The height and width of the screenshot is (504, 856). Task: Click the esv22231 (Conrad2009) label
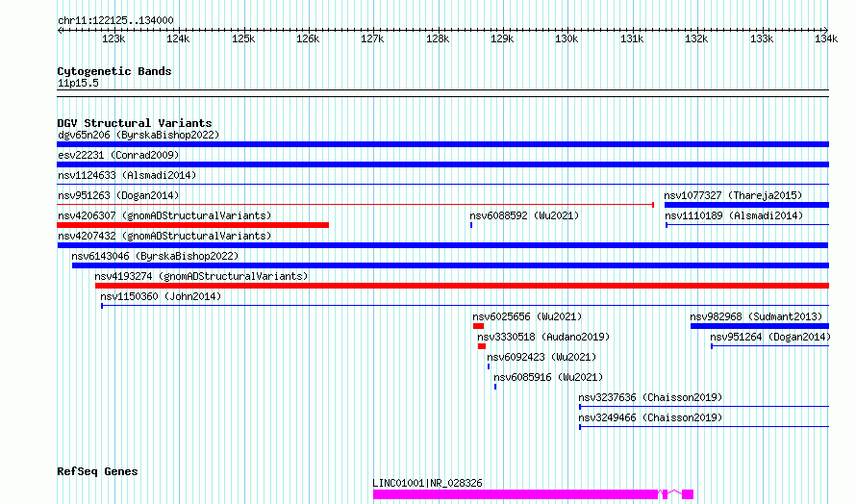(x=118, y=155)
